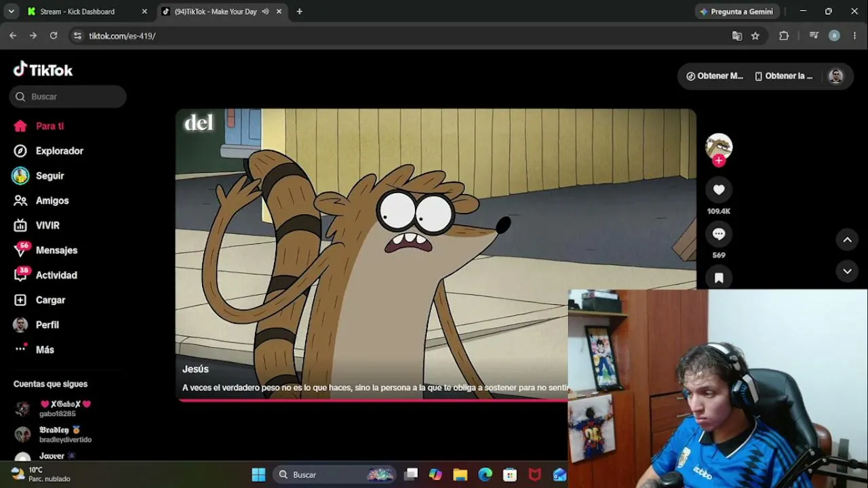Click Pregunta a Gemini button
This screenshot has height=488, width=868.
pyautogui.click(x=737, y=12)
